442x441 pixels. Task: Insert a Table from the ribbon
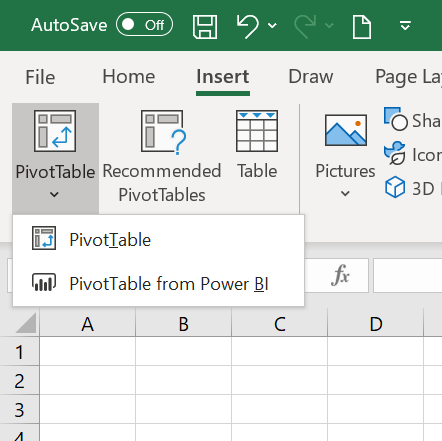point(257,143)
